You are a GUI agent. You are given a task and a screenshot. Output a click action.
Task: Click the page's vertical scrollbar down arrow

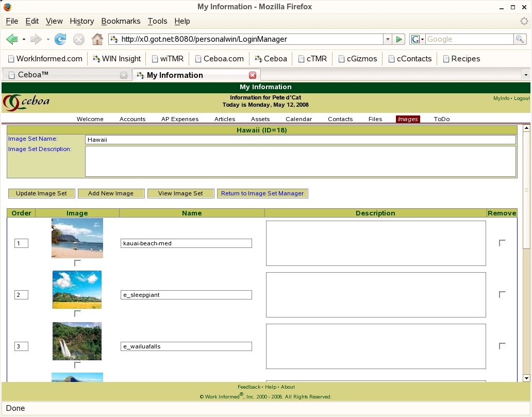pos(526,378)
